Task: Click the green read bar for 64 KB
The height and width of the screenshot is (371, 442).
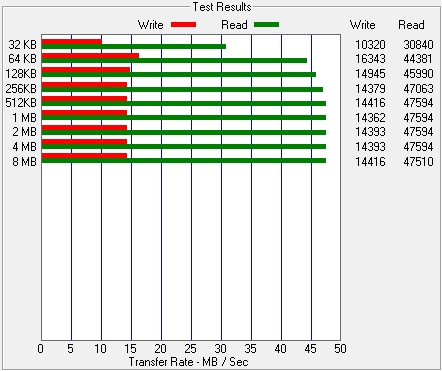Action: [174, 61]
